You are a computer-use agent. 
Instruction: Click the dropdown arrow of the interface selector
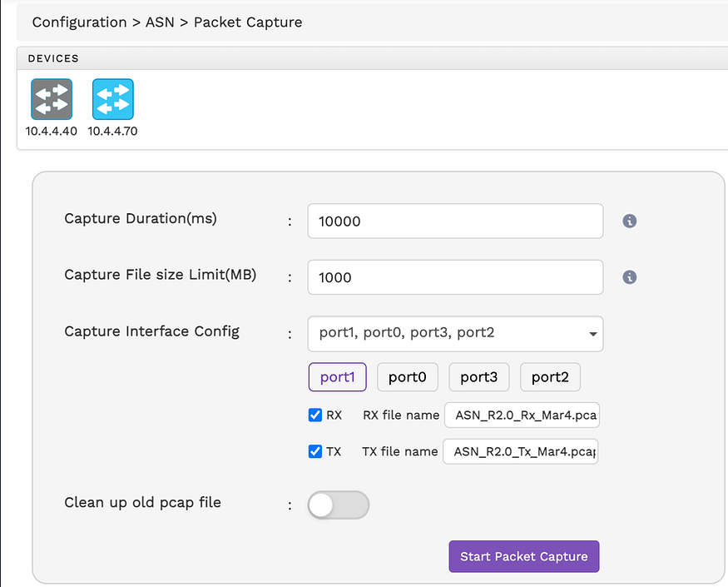click(x=593, y=334)
